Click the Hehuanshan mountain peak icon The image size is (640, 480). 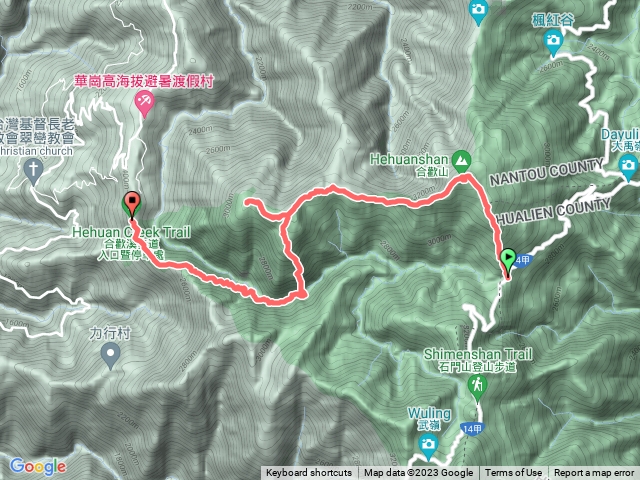(461, 160)
